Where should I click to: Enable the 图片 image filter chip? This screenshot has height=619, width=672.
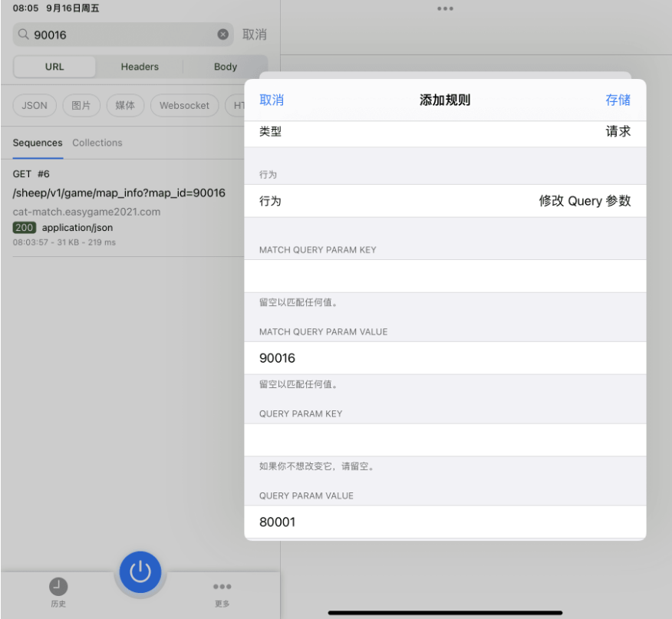[81, 105]
